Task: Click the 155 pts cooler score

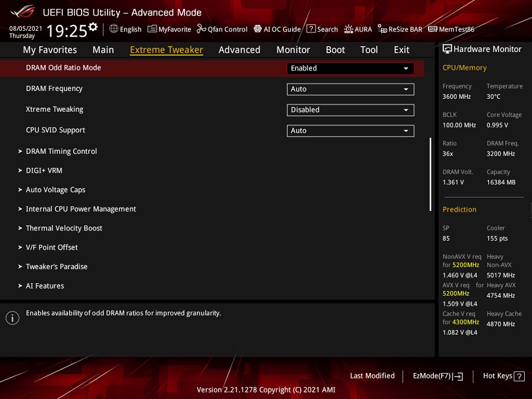Action: point(497,239)
